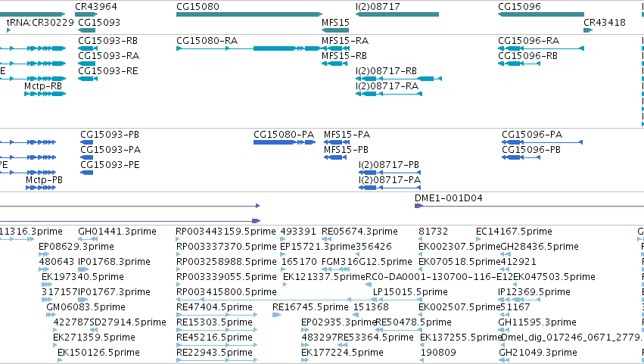Image resolution: width=644 pixels, height=364 pixels.
Task: Click EST RE15303.5prime
Action: point(214,322)
